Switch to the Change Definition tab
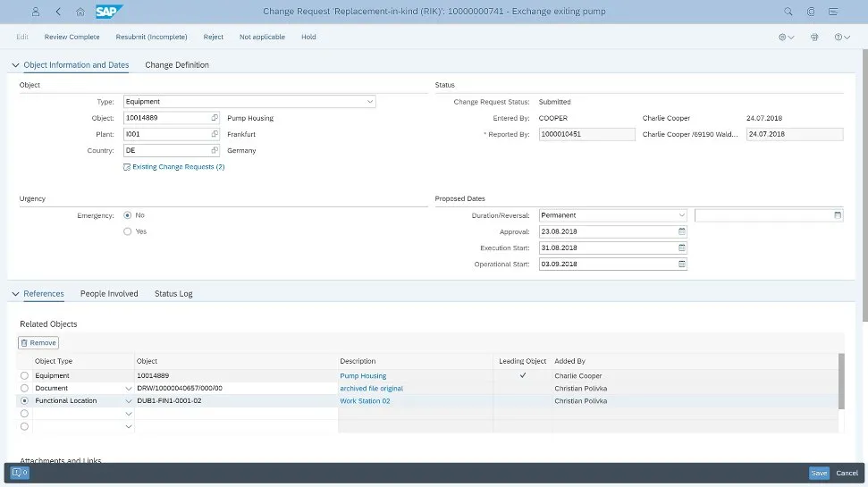This screenshot has width=868, height=487. tap(177, 65)
